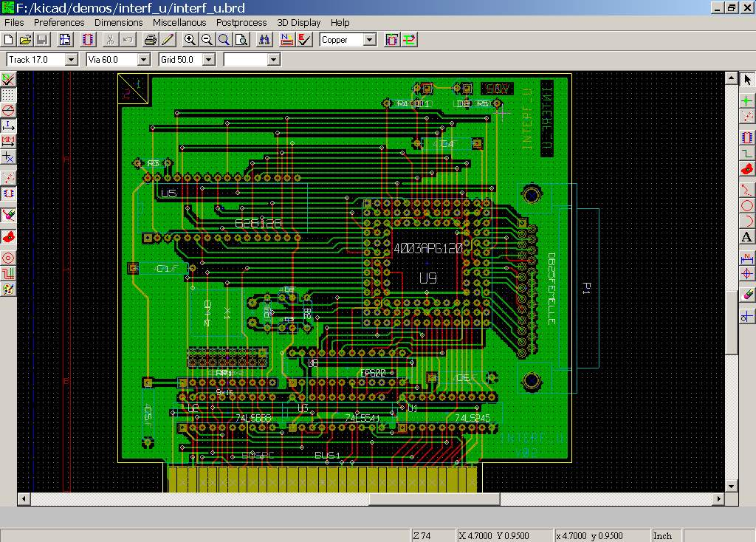Select the Add tracks tool on right toolbar

(747, 154)
